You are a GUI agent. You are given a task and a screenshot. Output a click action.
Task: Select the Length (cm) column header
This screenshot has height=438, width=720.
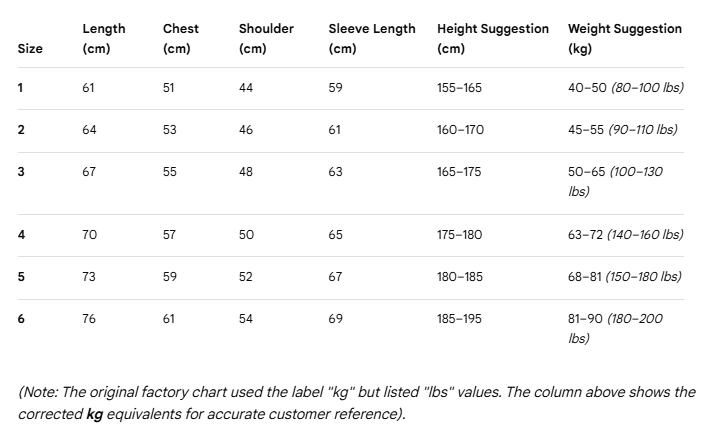(x=104, y=39)
